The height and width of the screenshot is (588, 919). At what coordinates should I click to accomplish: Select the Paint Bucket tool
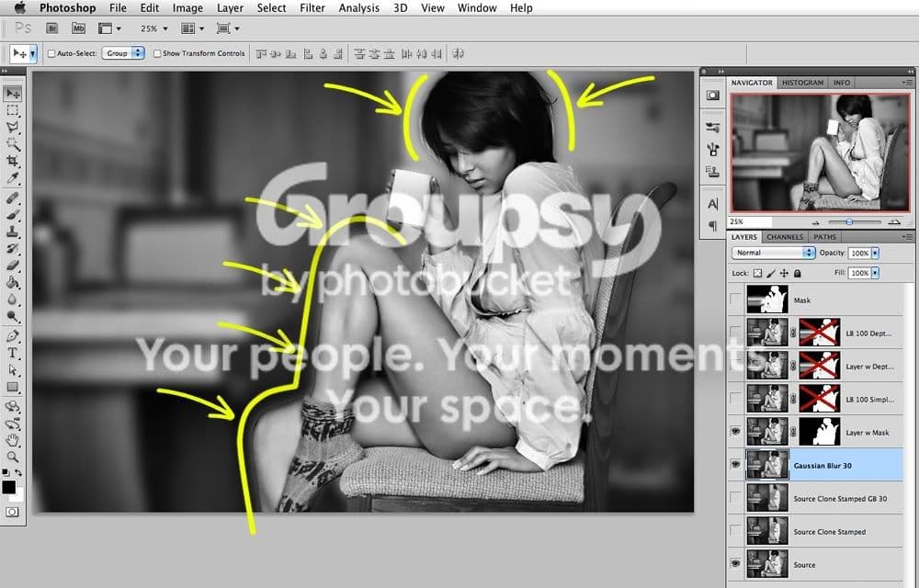pos(12,282)
